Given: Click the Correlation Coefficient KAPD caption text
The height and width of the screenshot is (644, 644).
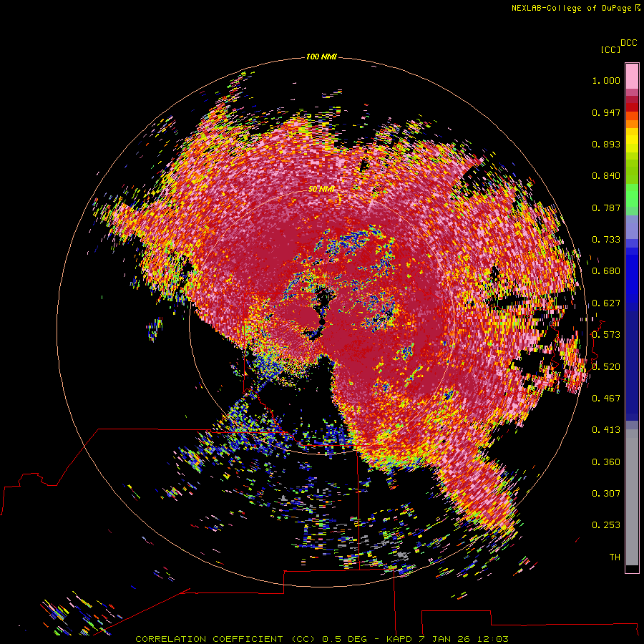Looking at the screenshot, I should (322, 639).
